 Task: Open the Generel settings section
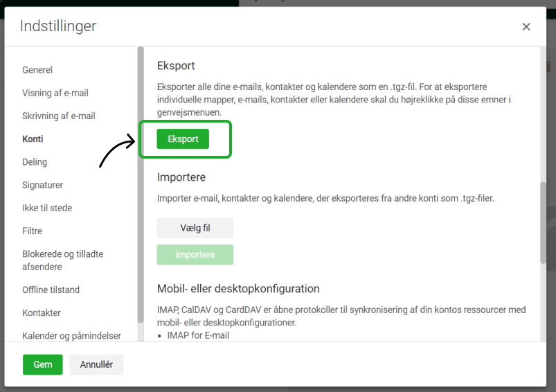37,70
